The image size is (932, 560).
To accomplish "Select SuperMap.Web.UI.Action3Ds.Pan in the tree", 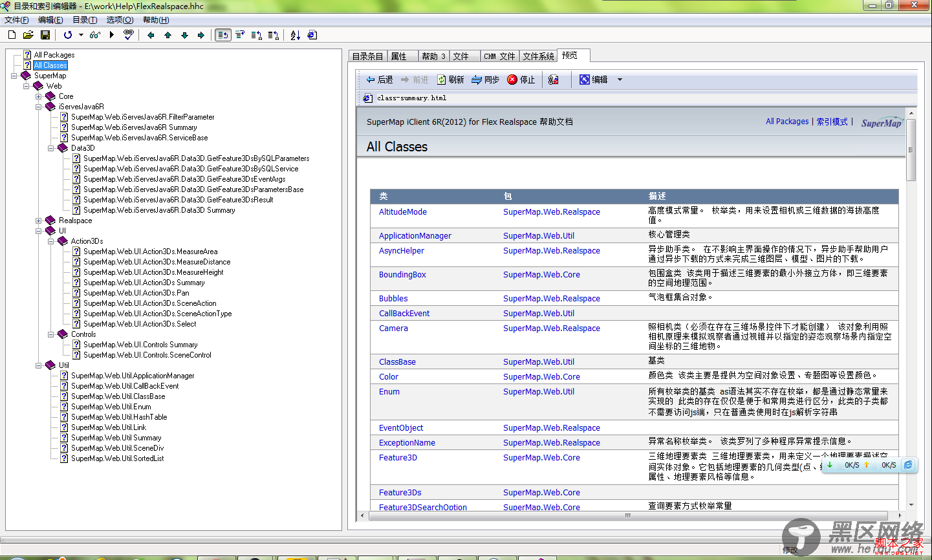I will [136, 293].
